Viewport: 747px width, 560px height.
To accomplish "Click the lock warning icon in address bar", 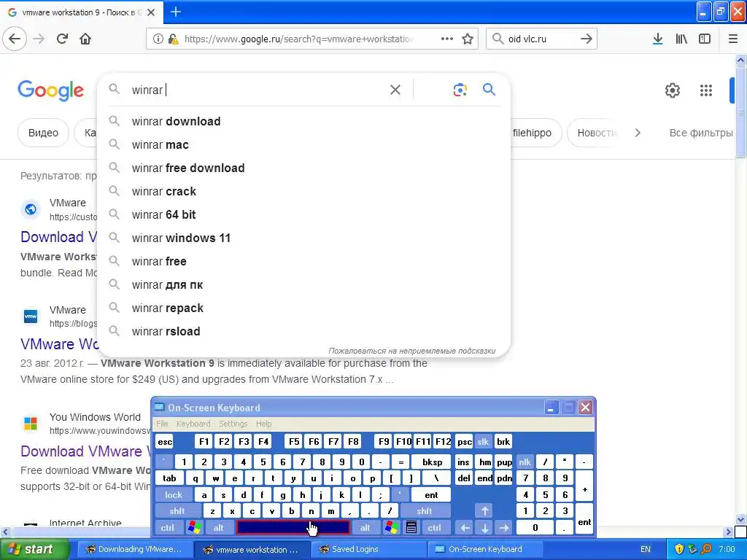I will (174, 39).
